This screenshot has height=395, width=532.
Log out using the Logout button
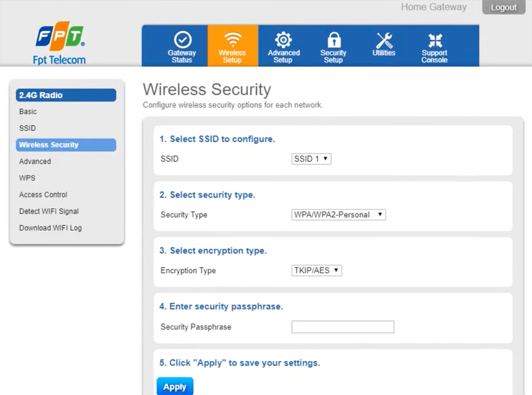pyautogui.click(x=504, y=7)
